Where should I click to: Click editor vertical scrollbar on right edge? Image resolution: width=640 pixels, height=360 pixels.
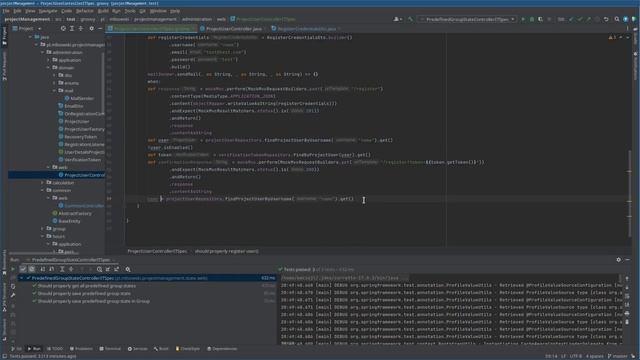629,192
